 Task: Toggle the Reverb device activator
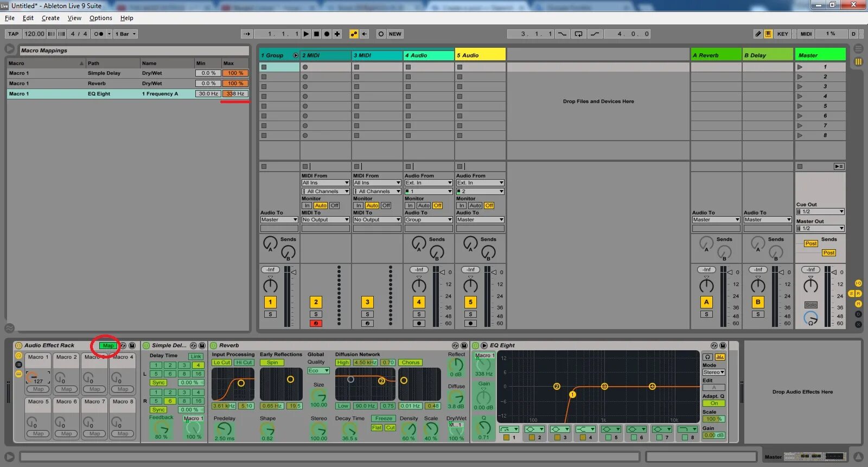(x=214, y=345)
